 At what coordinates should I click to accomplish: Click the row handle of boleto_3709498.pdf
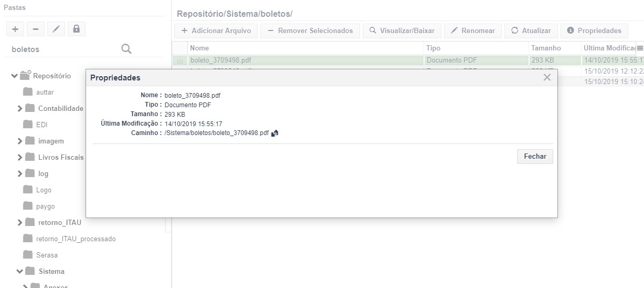(x=181, y=60)
